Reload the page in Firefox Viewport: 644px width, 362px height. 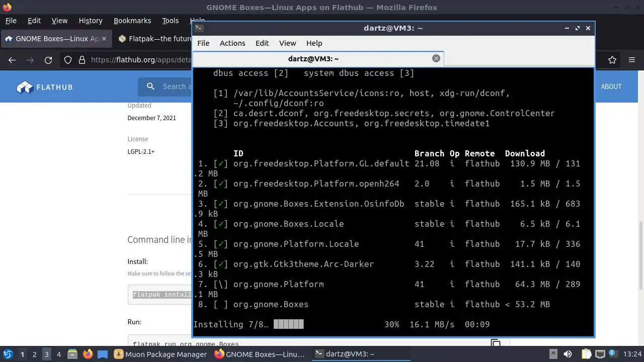[48, 60]
